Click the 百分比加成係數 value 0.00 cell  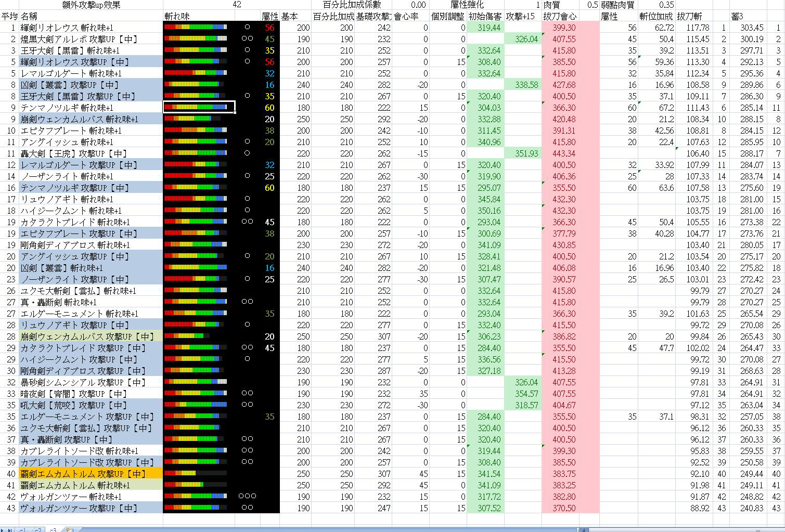(410, 5)
